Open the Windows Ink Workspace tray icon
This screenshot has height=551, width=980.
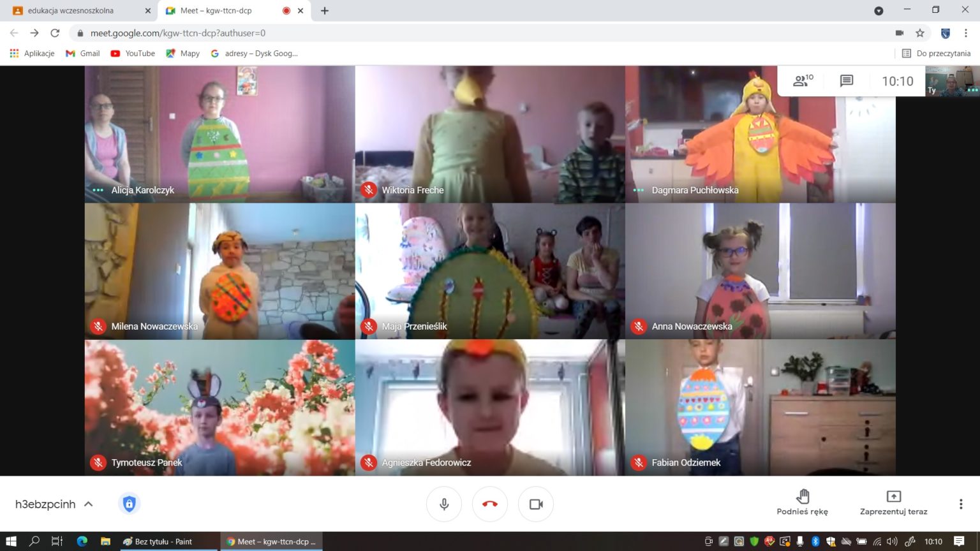click(910, 541)
